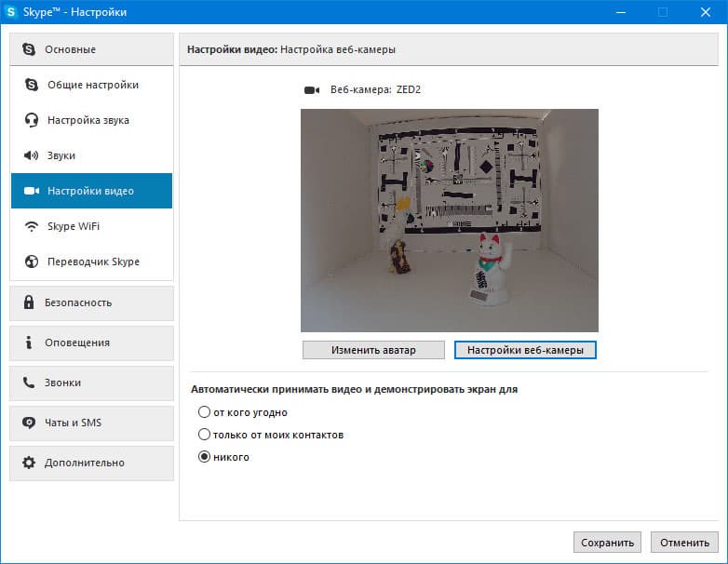Select 'от кого угодно' radio option
The width and height of the screenshot is (728, 564).
coord(204,412)
